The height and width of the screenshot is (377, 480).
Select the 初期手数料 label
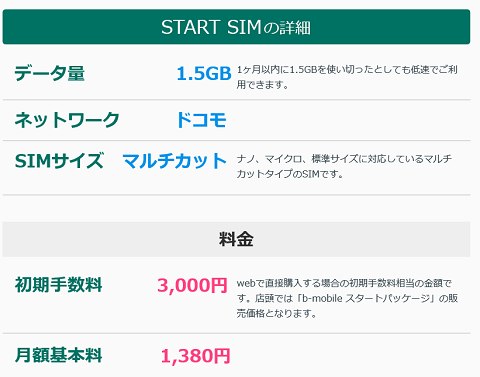[x=58, y=285]
